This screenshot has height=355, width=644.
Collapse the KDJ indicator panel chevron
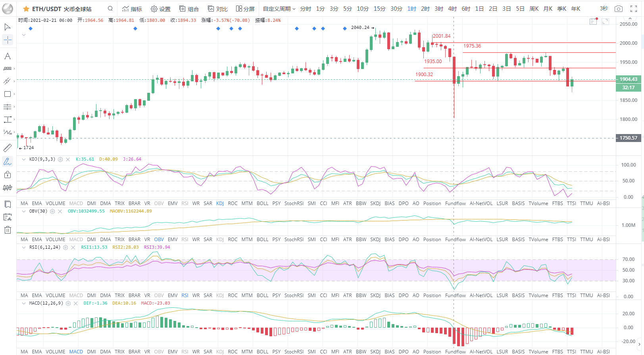[24, 159]
